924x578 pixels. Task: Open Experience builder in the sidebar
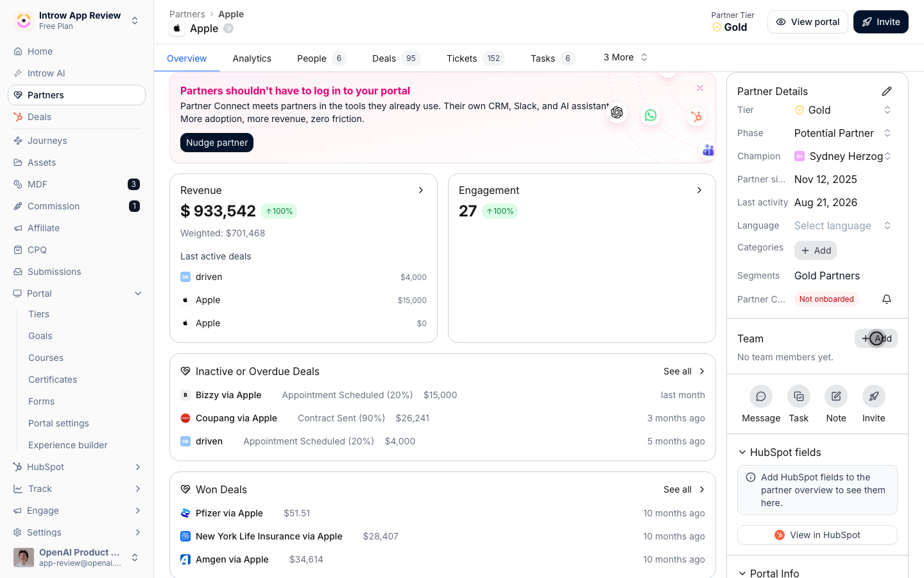click(x=68, y=445)
